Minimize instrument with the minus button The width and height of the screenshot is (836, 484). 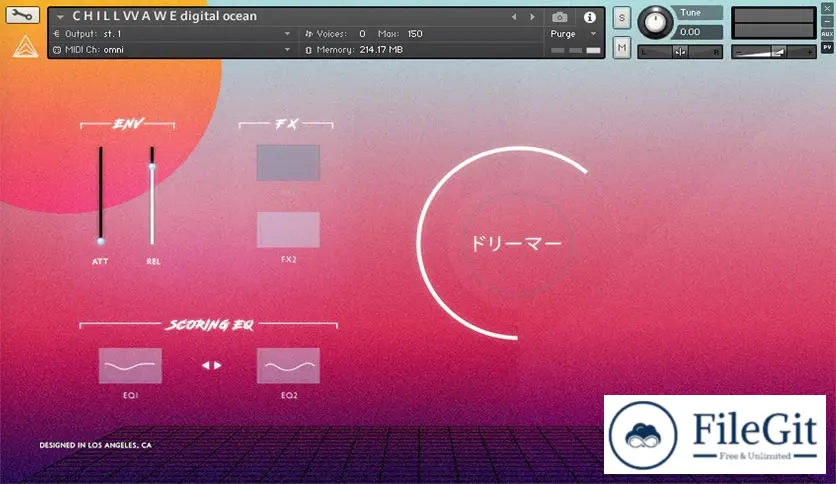827,21
